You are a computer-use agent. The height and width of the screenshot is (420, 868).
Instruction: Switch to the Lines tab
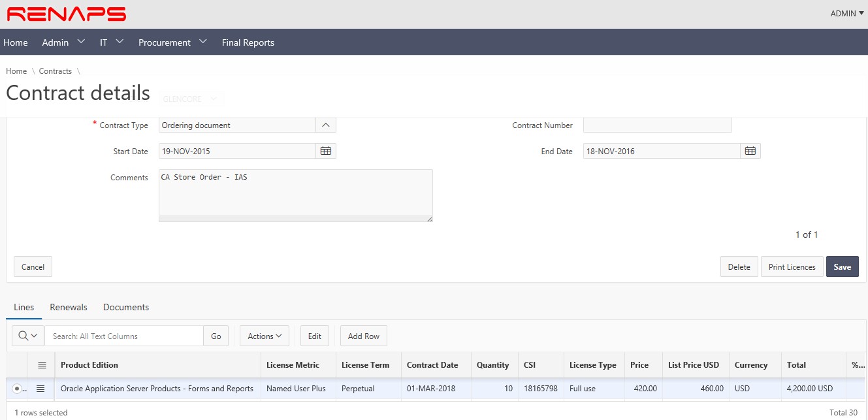coord(24,307)
